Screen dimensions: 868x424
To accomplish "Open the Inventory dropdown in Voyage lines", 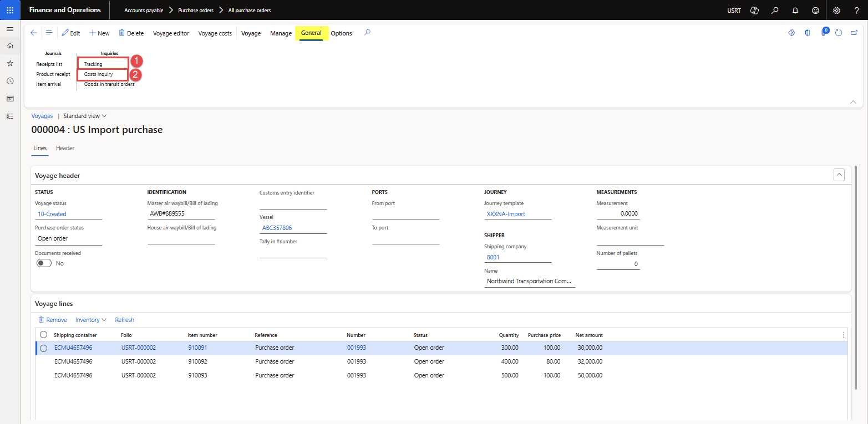I will [91, 320].
